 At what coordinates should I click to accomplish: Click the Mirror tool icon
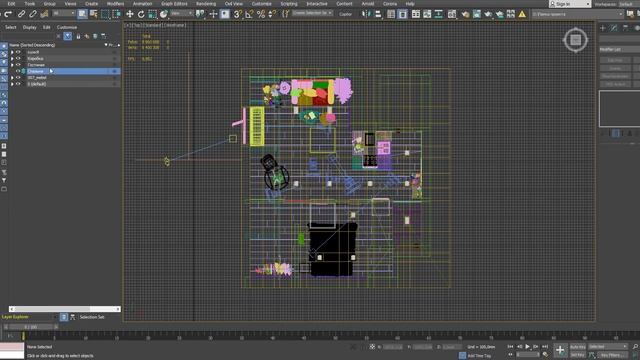pyautogui.click(x=366, y=14)
